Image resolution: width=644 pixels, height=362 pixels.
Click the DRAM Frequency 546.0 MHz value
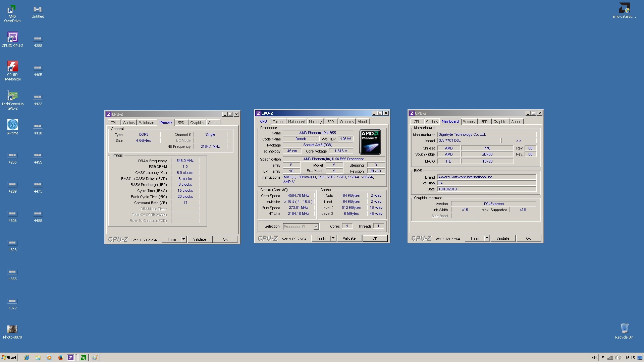[185, 161]
